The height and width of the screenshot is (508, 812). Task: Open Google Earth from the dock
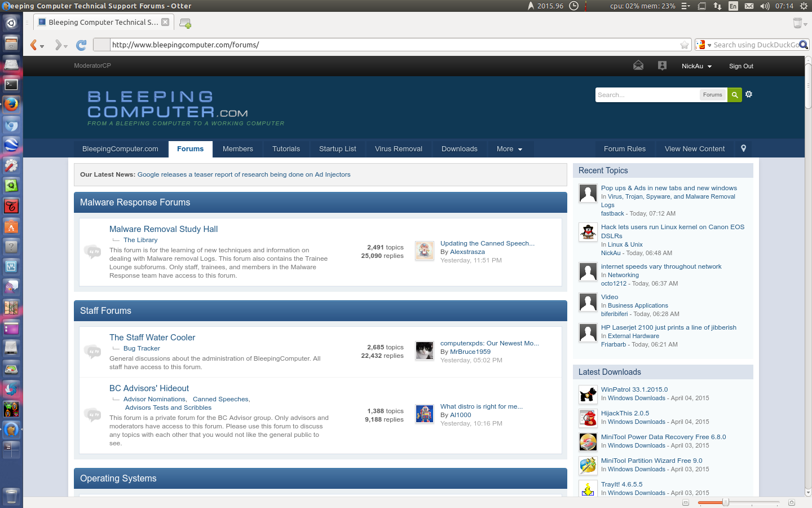11,144
